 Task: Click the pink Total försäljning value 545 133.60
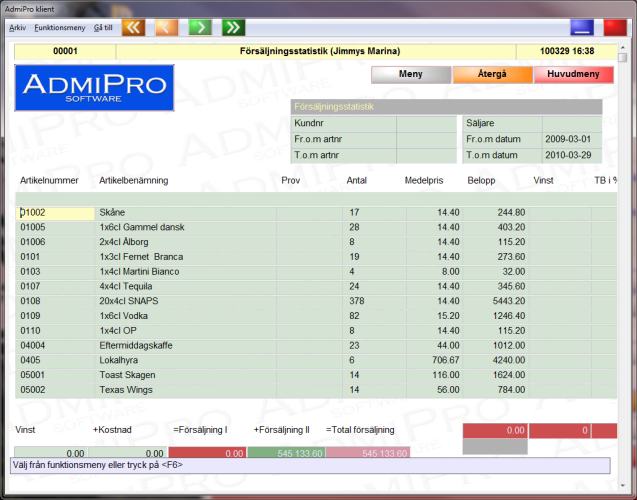tap(368, 452)
